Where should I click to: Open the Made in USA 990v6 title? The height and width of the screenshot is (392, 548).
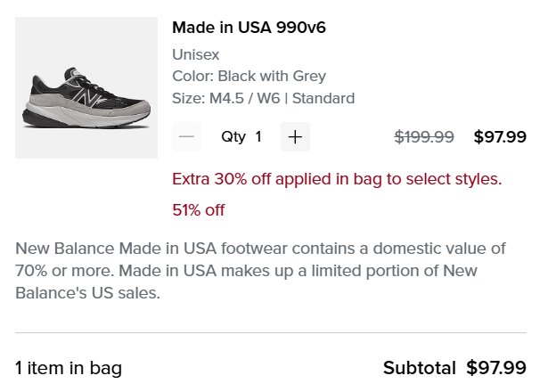pos(249,28)
